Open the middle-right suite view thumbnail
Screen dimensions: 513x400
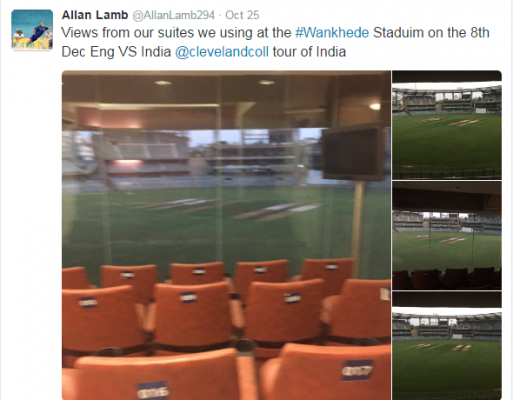click(x=447, y=236)
